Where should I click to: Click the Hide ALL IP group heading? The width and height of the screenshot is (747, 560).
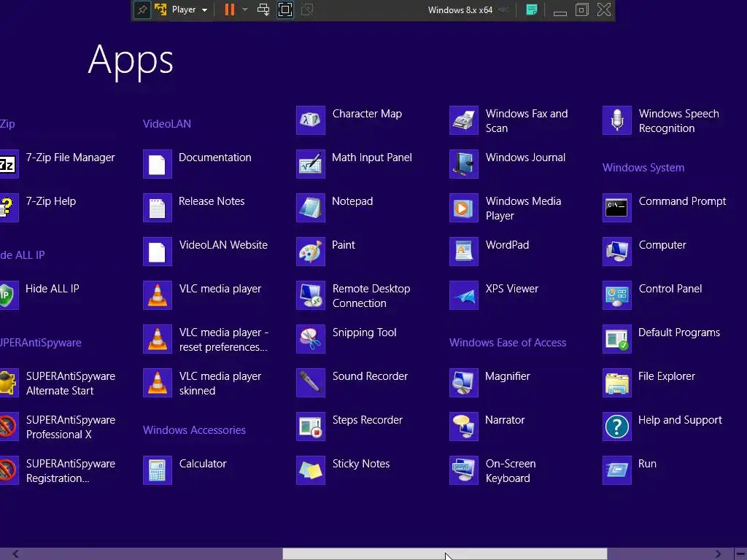(23, 254)
